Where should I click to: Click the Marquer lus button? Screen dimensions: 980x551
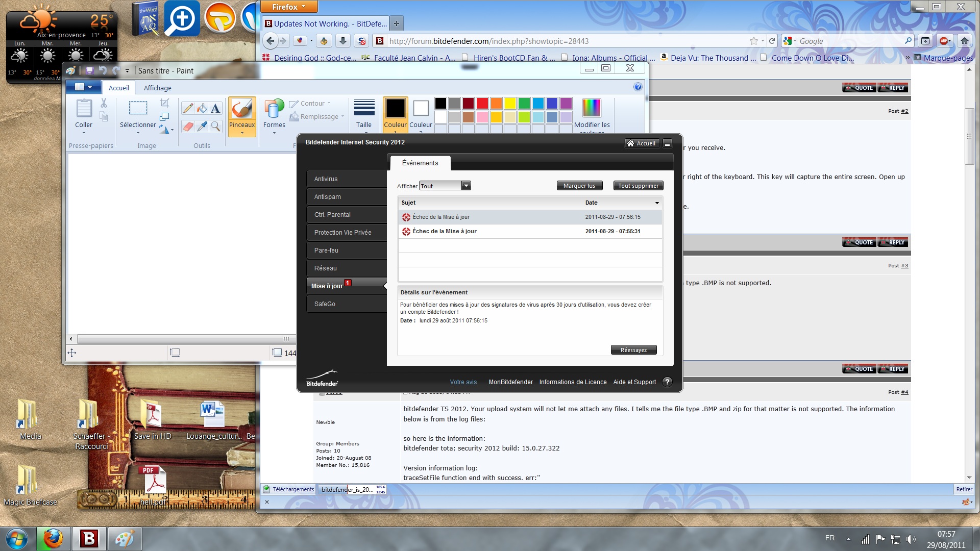pyautogui.click(x=579, y=186)
